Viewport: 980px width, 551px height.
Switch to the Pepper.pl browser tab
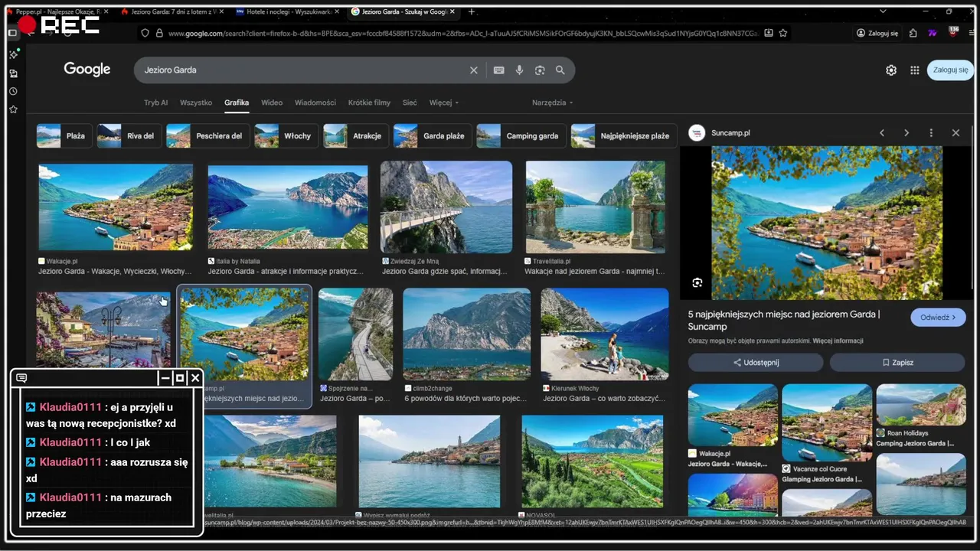coord(58,11)
